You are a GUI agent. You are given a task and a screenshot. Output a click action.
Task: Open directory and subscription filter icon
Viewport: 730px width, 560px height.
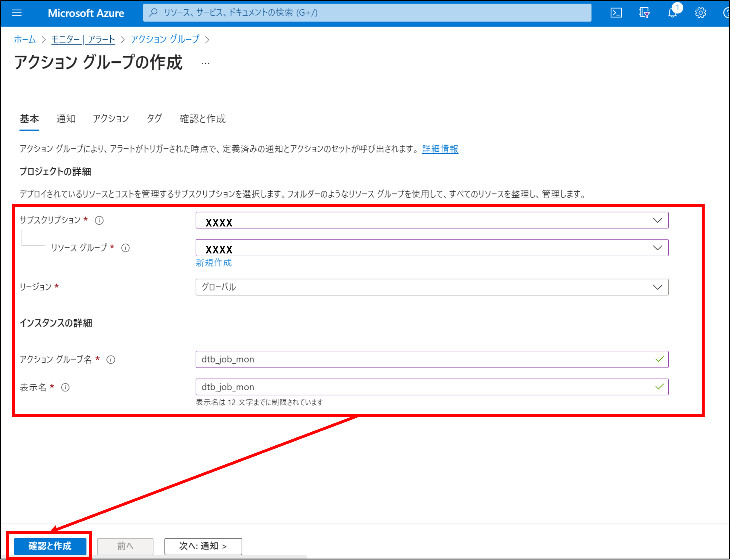[644, 13]
